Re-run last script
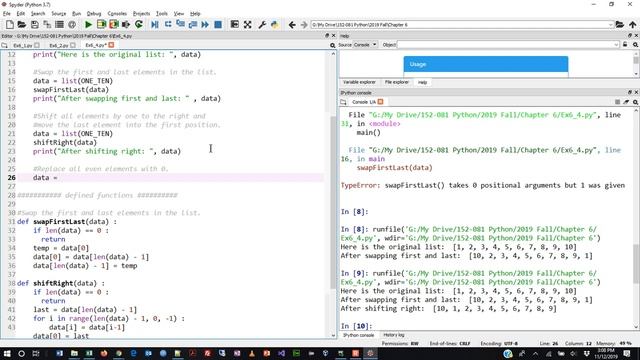This screenshot has height=360, width=640. point(139,24)
